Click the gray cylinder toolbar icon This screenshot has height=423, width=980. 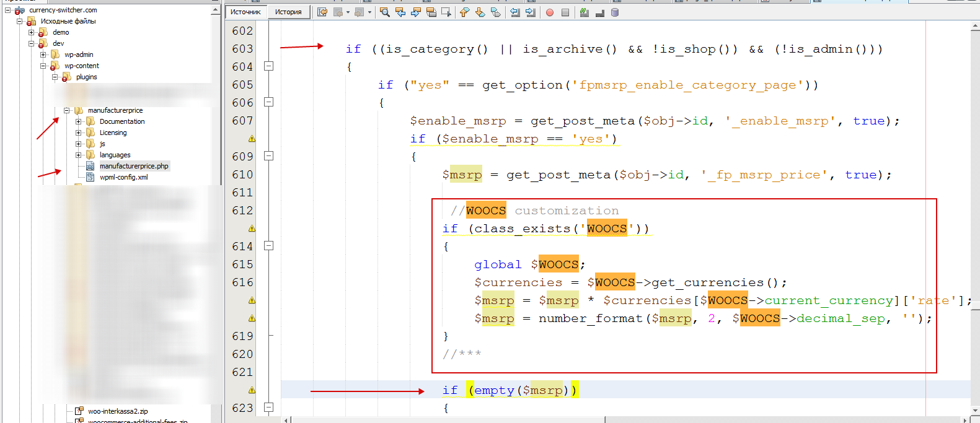pos(615,12)
